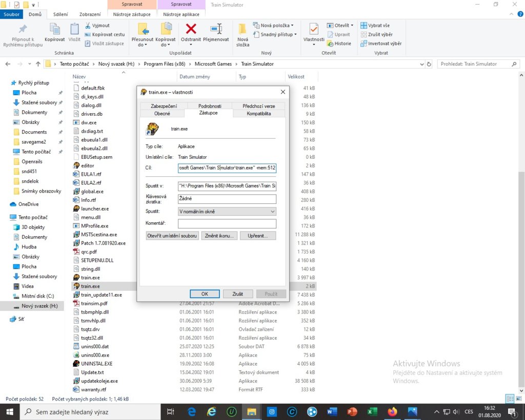Select Místní disk (C:) in navigation pane
525x420 pixels.
37,296
